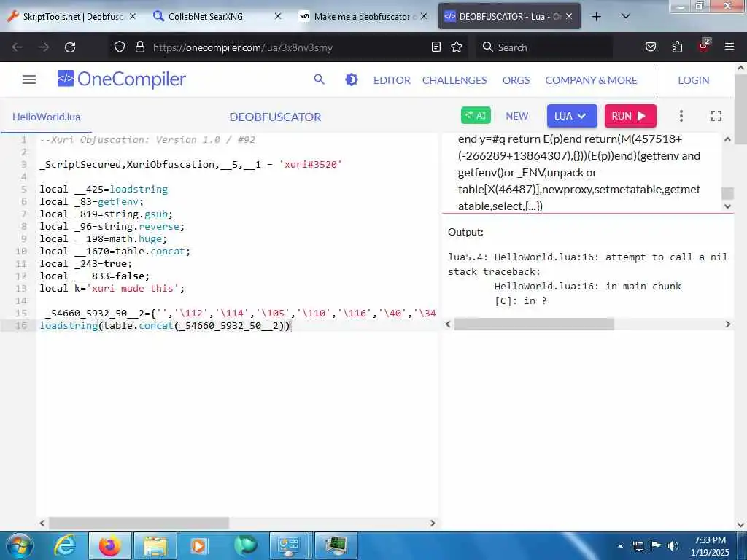Image resolution: width=747 pixels, height=560 pixels.
Task: Close the CollabNet SearXNG tab
Action: pos(278,16)
